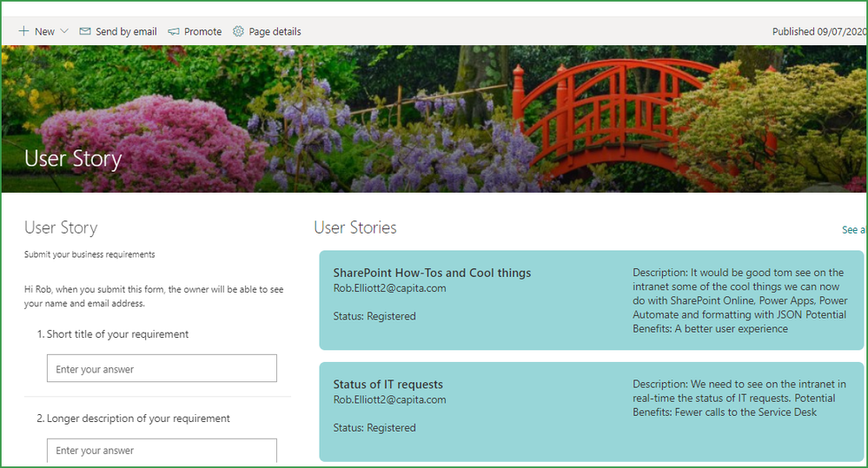
Task: Open the Page details gear icon
Action: (238, 31)
